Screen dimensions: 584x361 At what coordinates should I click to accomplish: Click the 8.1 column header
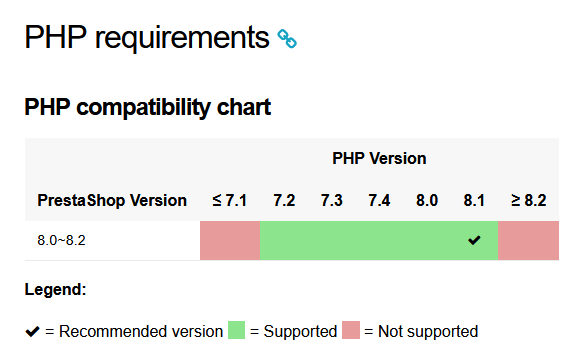pos(474,200)
